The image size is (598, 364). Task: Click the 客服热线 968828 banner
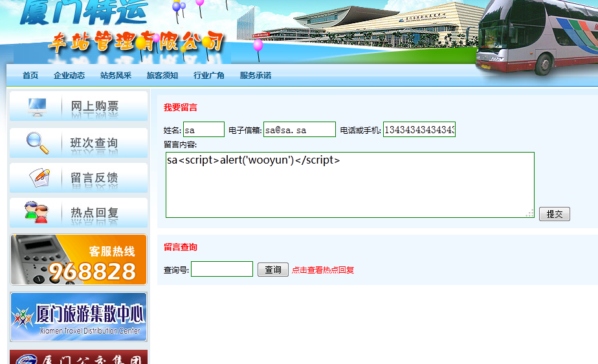(x=78, y=259)
